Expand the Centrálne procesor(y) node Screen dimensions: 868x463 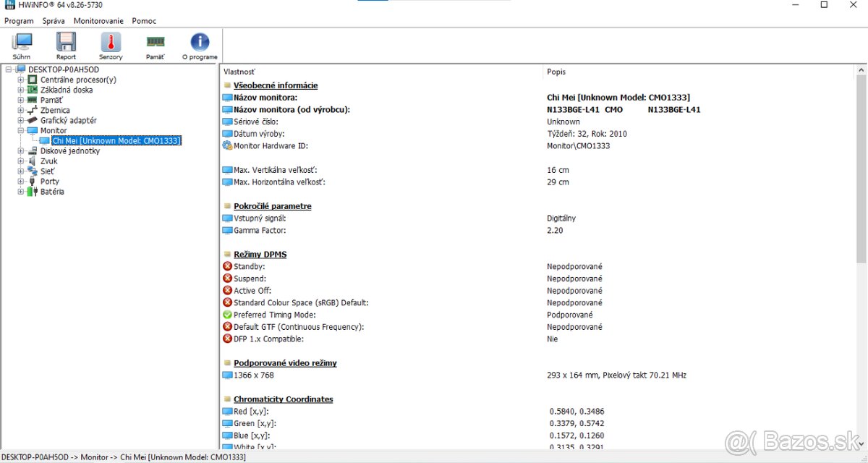point(21,80)
